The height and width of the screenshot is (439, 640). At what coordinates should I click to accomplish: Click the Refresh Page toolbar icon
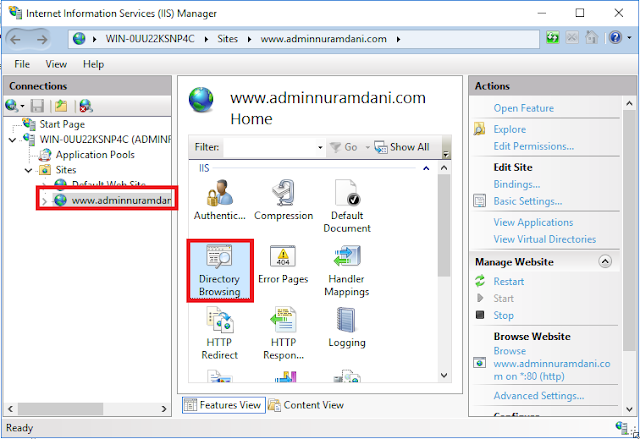[x=553, y=38]
